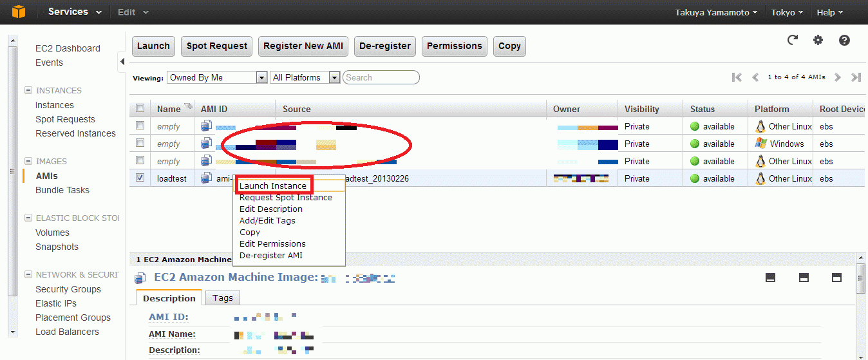
Task: Collapse the ELASTIC BLOCK STORE section
Action: pos(28,218)
